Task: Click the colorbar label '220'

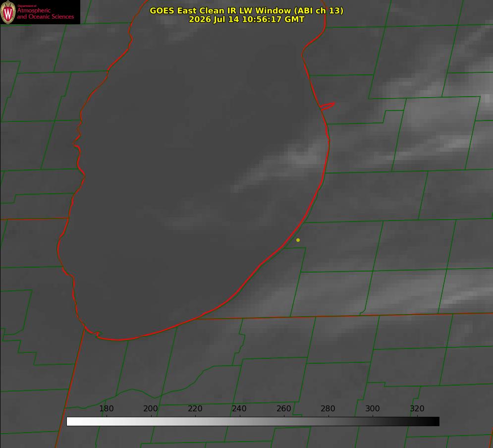Action: click(x=195, y=408)
